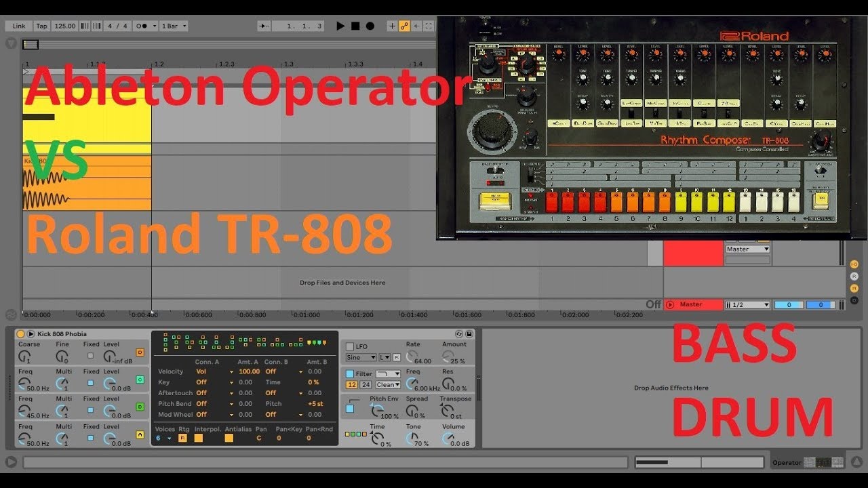Image resolution: width=868 pixels, height=488 pixels.
Task: Click the Master track play button
Action: (670, 305)
